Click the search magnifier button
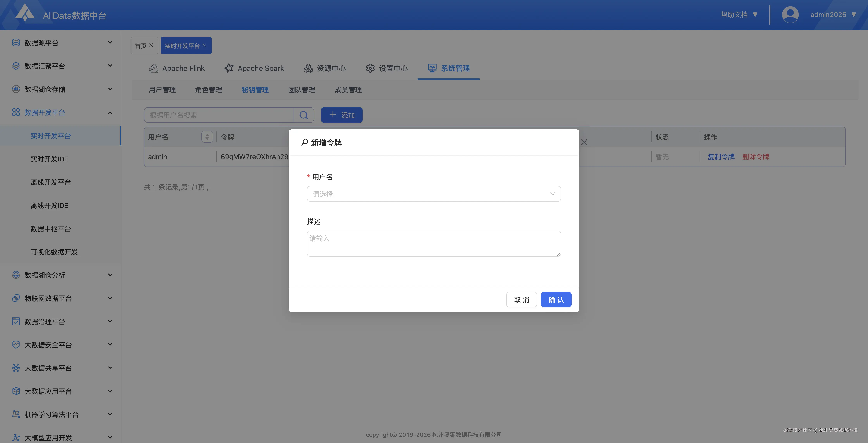868x443 pixels. tap(304, 115)
